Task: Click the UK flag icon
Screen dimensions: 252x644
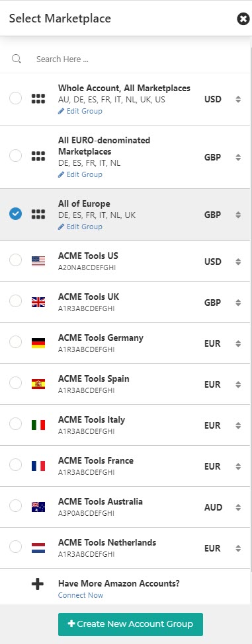Action: click(38, 303)
